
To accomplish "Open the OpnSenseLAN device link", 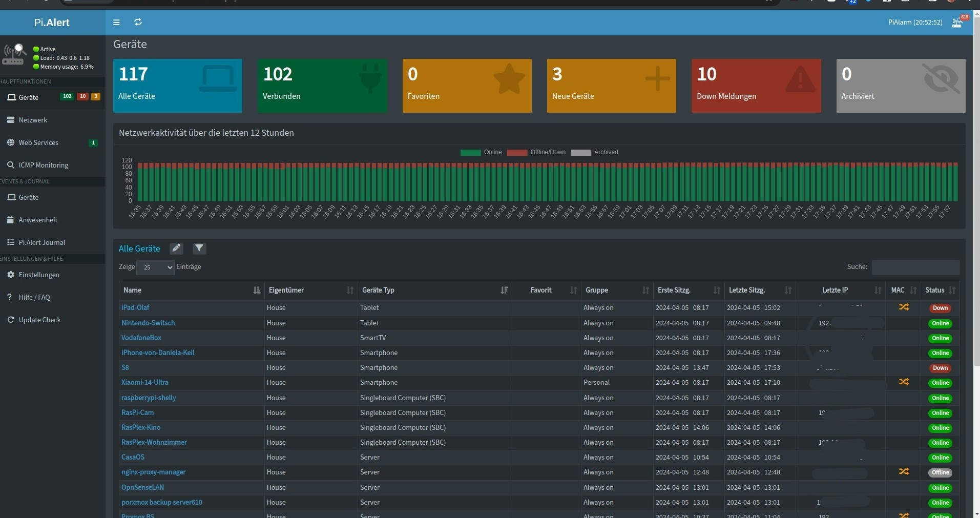I will tap(142, 487).
